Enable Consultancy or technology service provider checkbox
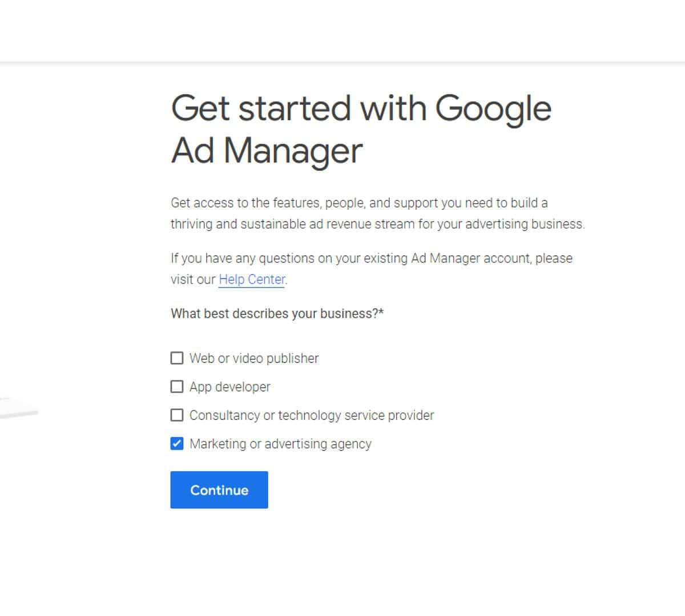The image size is (685, 616). [x=177, y=415]
